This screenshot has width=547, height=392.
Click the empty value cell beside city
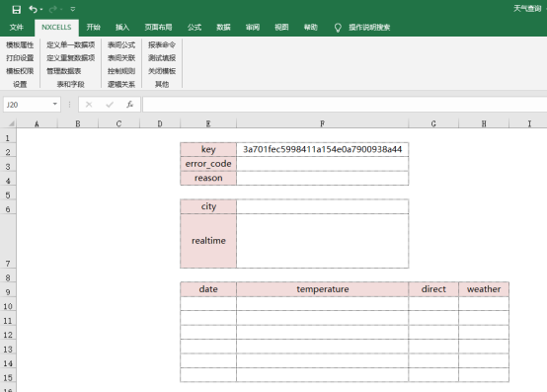322,206
